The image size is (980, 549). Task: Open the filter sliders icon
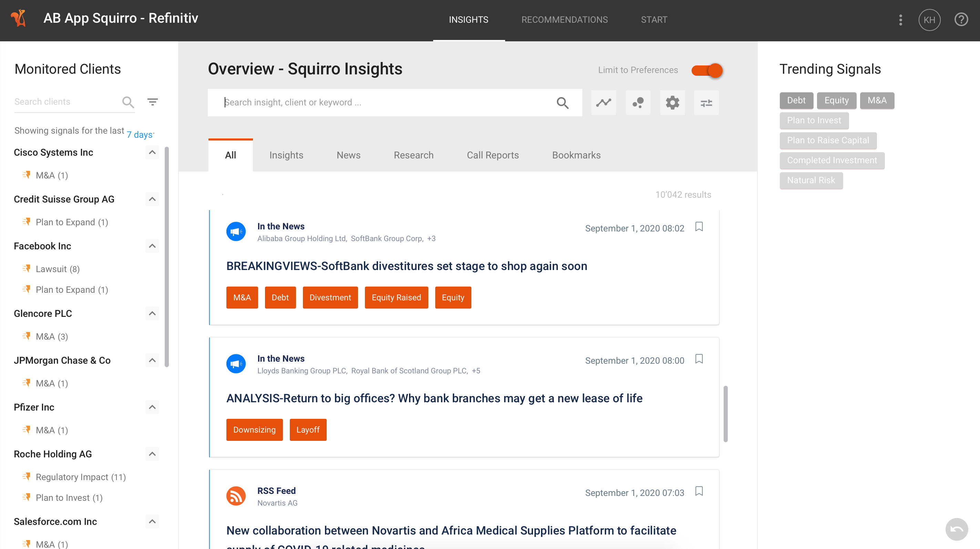706,103
